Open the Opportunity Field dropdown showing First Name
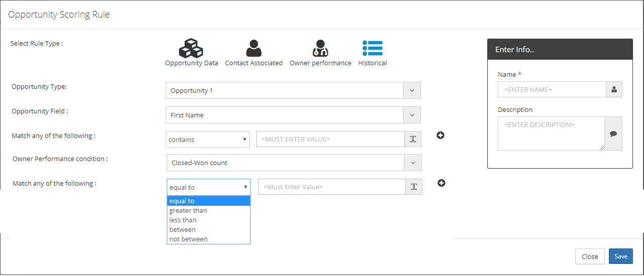644x276 pixels. tap(293, 115)
